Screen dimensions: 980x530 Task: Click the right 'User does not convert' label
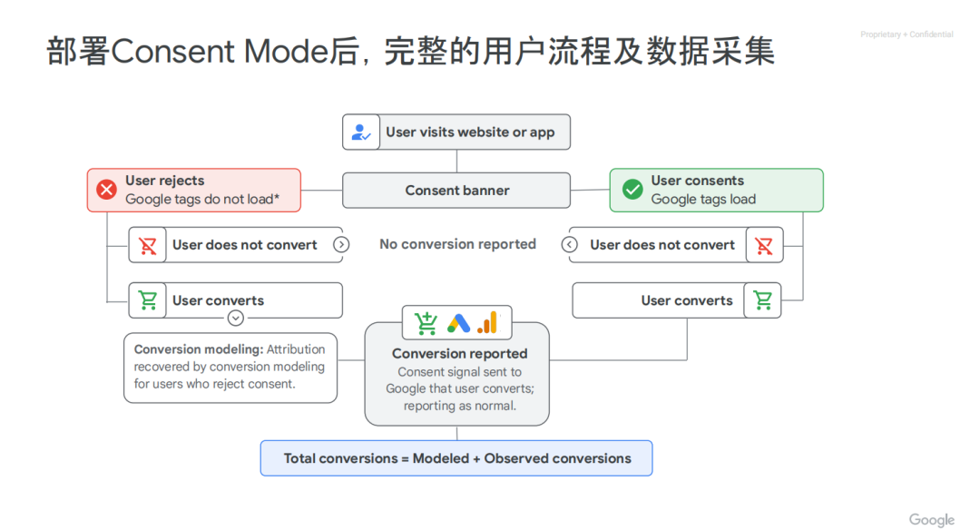click(662, 245)
